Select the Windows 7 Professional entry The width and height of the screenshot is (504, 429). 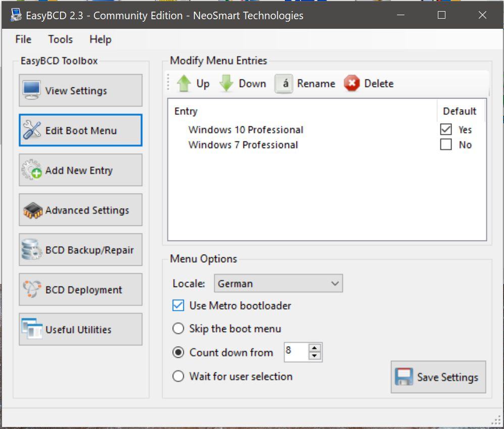coord(243,145)
